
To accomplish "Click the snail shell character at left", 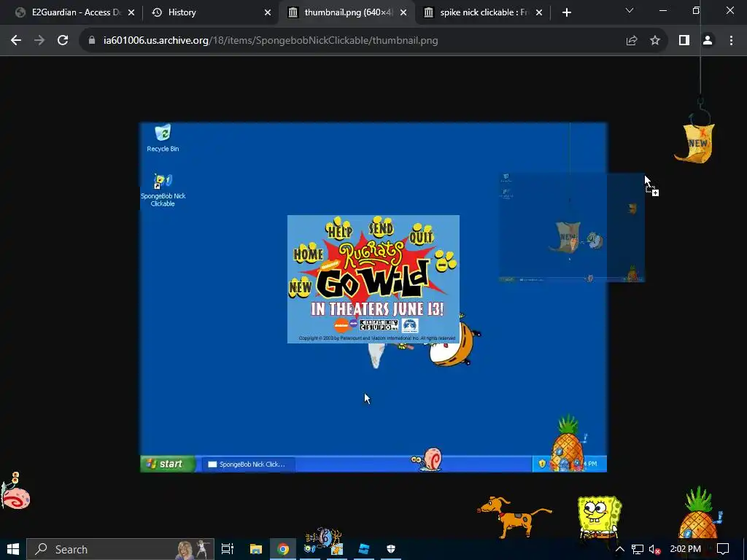I will (15, 491).
